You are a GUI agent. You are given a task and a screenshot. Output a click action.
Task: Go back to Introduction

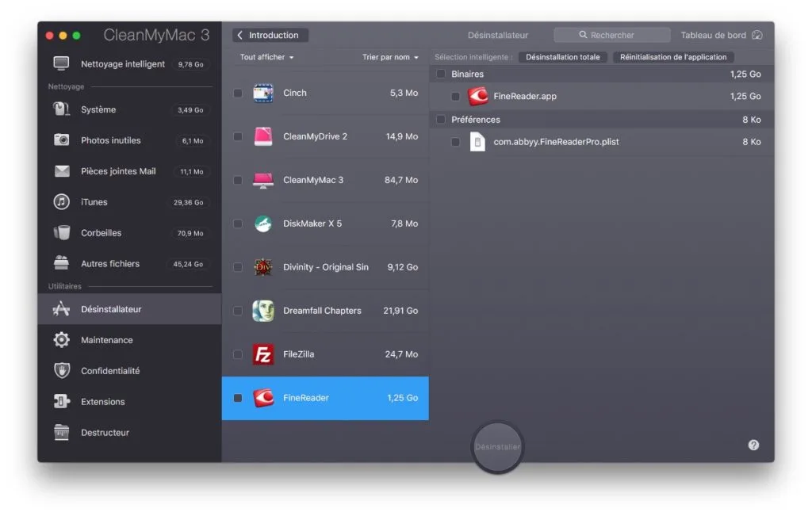[x=270, y=35]
